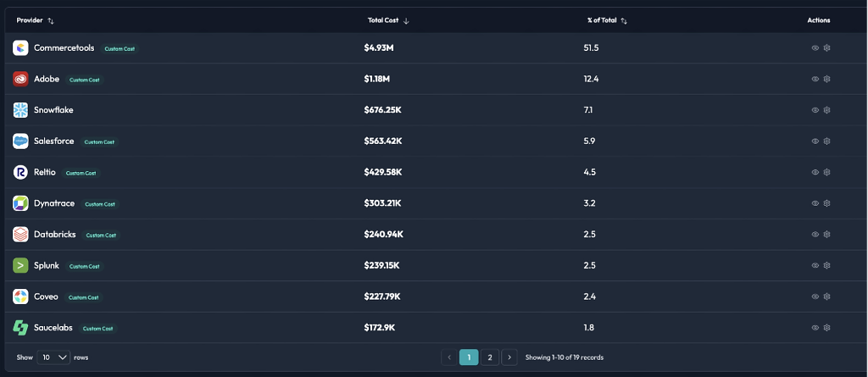Click the Commercetools provider logo
This screenshot has width=868, height=377.
[x=20, y=48]
